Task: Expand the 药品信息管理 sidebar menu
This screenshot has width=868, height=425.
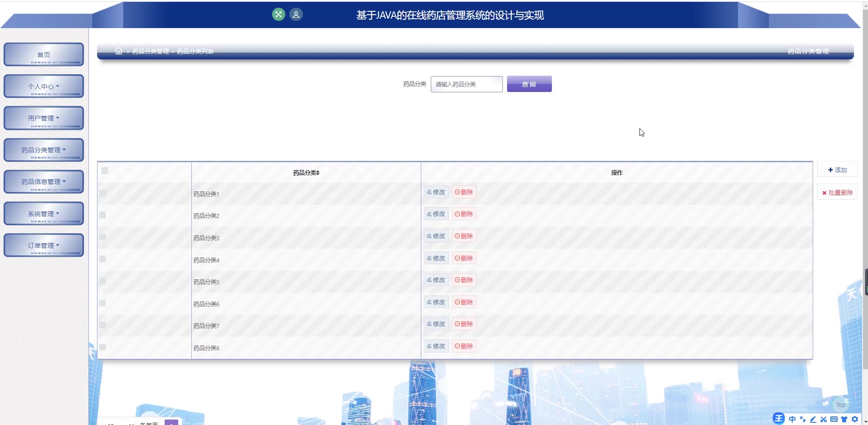Action: point(44,182)
